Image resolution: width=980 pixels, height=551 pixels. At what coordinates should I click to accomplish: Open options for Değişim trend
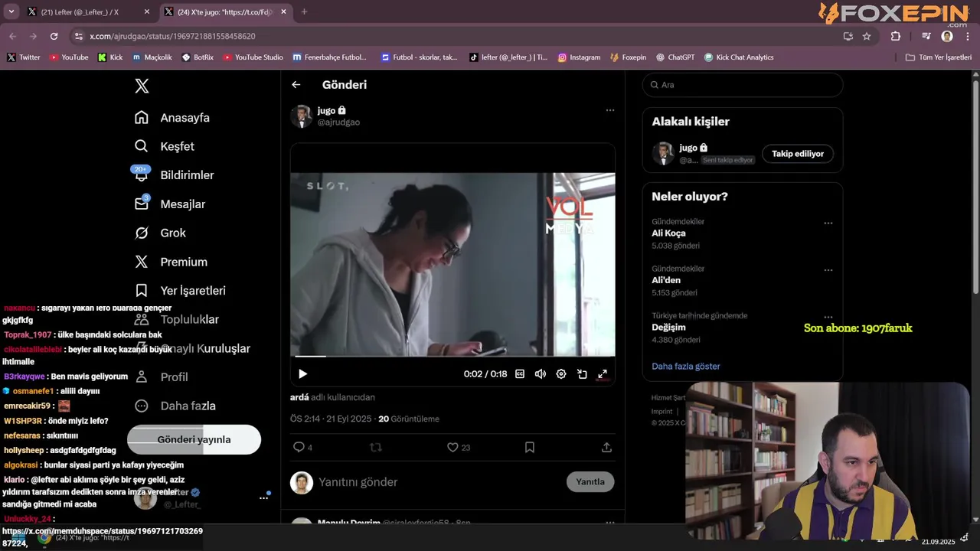tap(828, 317)
